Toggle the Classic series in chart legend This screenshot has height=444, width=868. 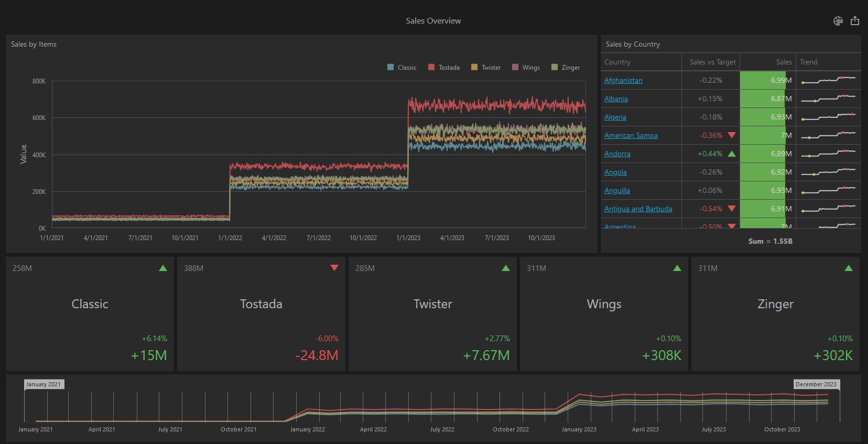pos(402,68)
